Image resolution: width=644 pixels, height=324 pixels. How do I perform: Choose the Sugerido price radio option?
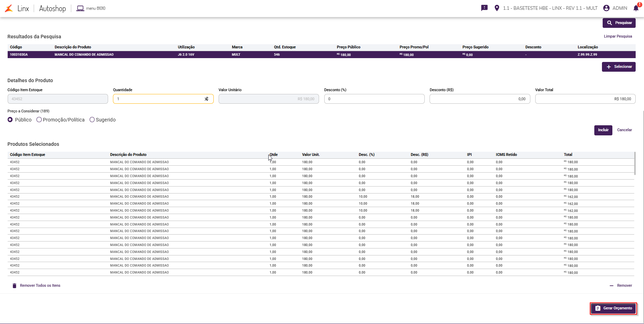[92, 120]
